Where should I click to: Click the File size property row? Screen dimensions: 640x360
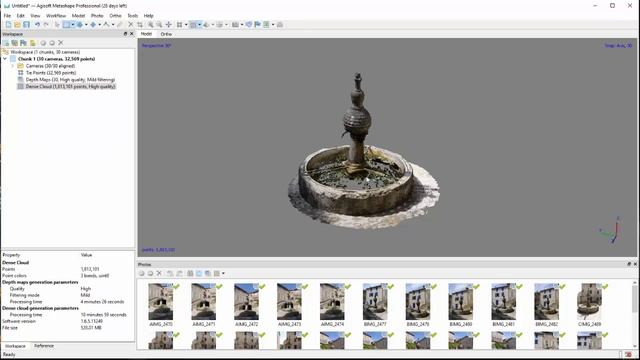[68, 328]
